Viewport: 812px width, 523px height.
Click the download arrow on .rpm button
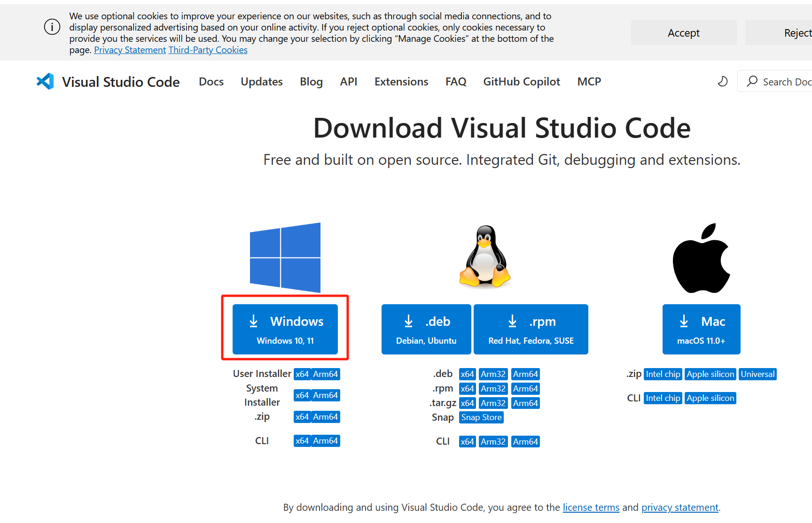click(x=513, y=321)
